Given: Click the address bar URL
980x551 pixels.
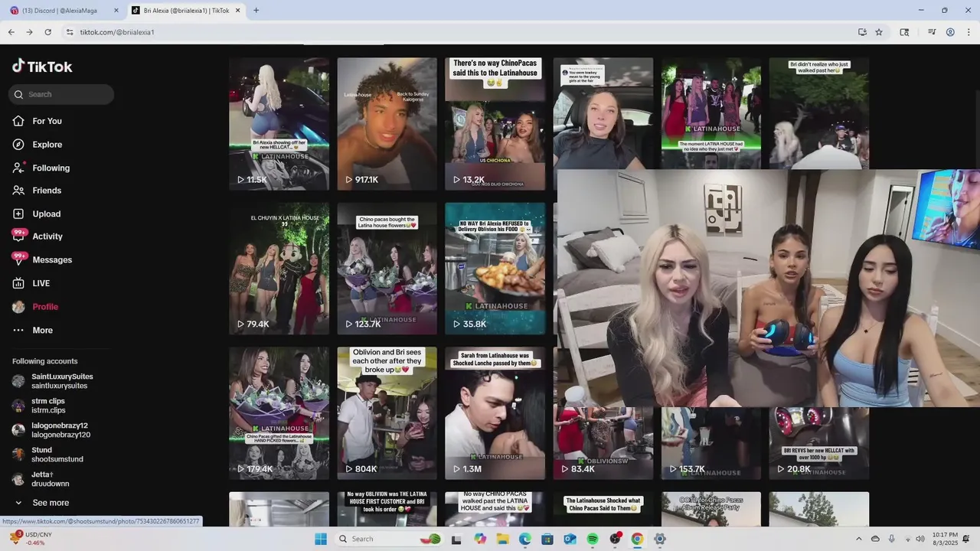Looking at the screenshot, I should click(x=117, y=32).
